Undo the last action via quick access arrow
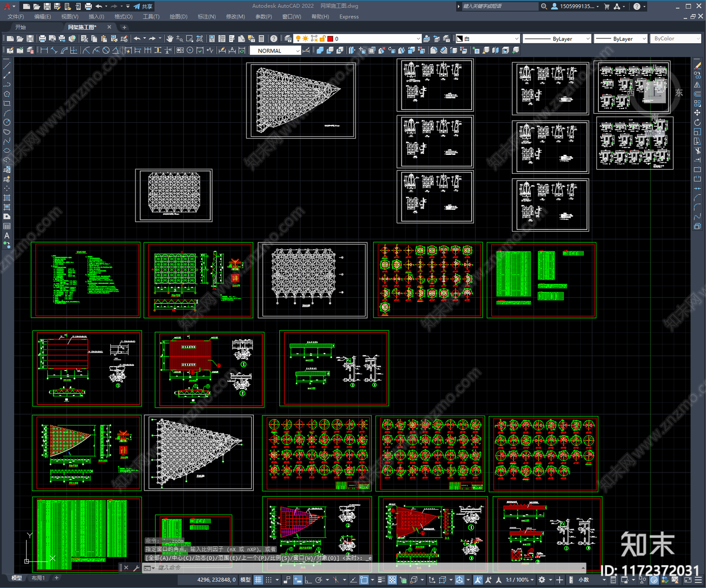This screenshot has width=706, height=588. coord(99,6)
